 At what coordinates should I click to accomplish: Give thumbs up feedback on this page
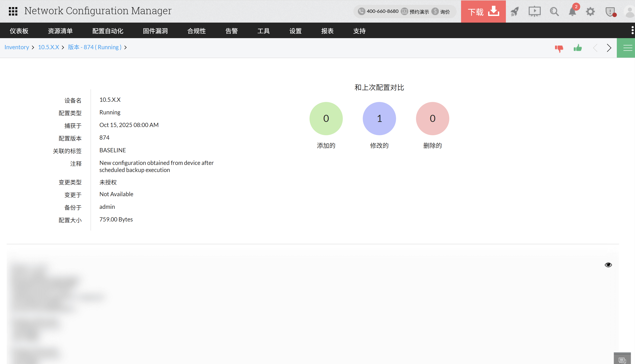tap(578, 48)
